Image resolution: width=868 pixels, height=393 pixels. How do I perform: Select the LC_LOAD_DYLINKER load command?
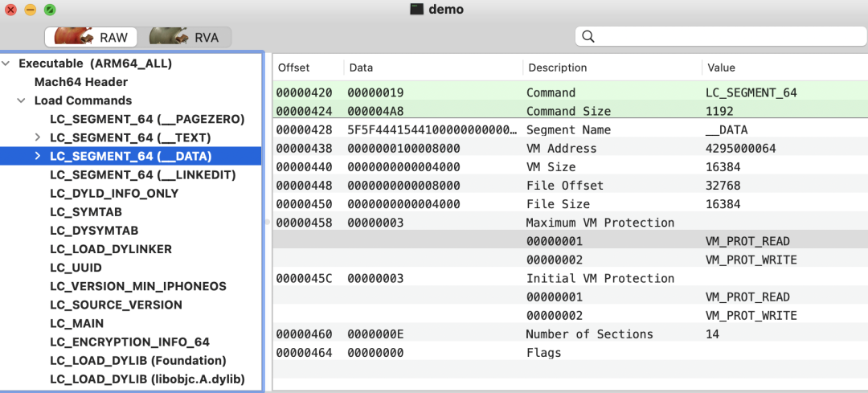(x=111, y=250)
